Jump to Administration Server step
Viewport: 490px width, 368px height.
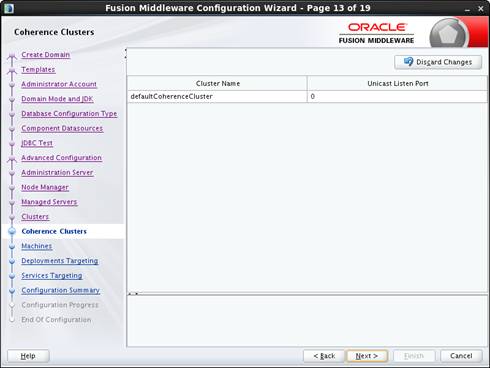click(x=57, y=172)
